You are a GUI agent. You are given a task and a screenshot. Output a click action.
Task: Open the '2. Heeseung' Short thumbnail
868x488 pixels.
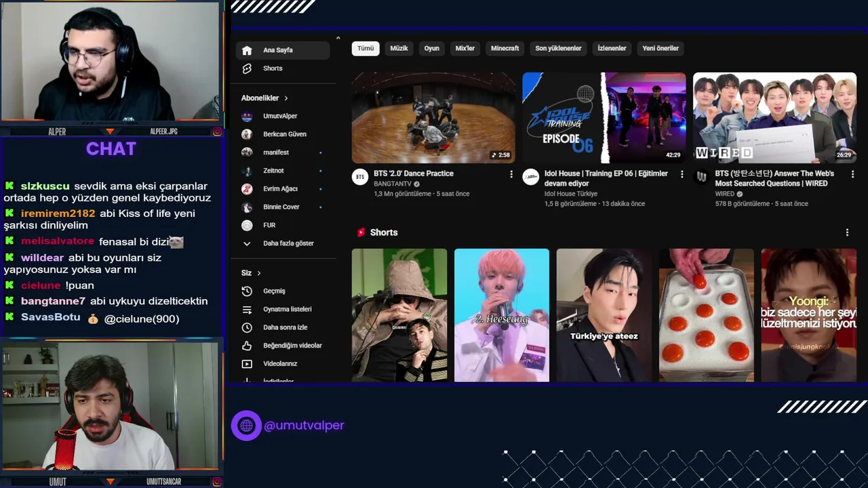(502, 315)
